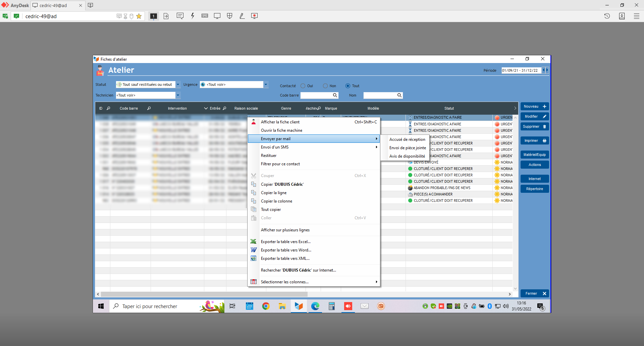
Task: Choose 'Accusé de réception' submenu entry
Action: (x=407, y=139)
